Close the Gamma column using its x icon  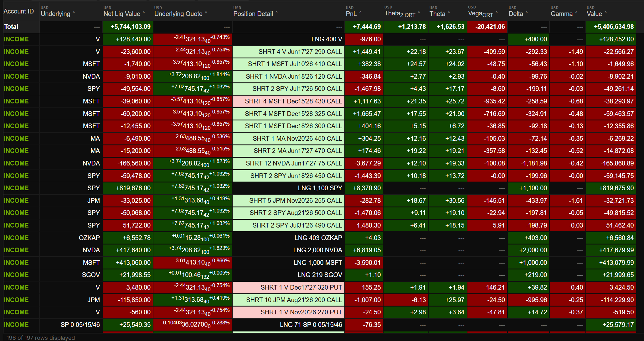coord(576,12)
